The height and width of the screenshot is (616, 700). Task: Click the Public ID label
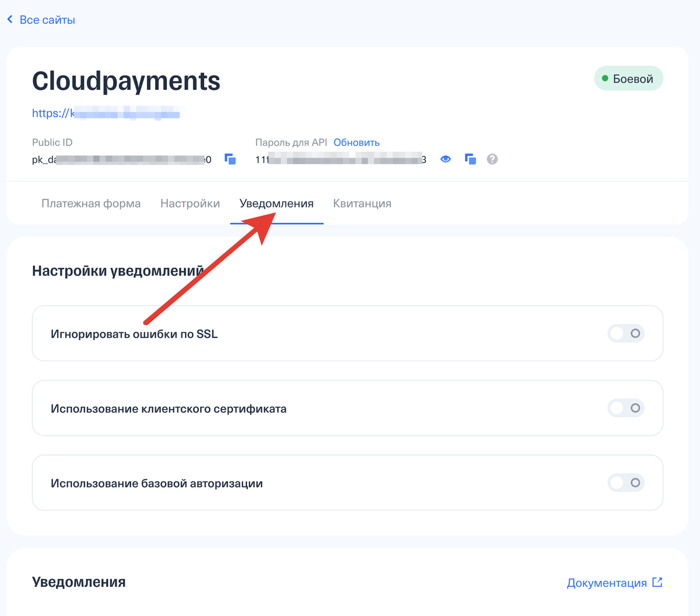coord(52,142)
